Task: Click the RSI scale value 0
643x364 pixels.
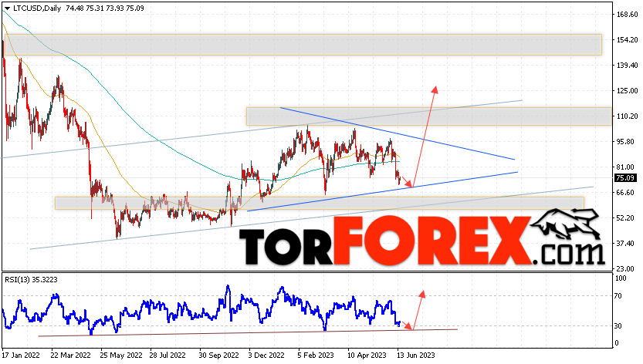Action: [618, 343]
